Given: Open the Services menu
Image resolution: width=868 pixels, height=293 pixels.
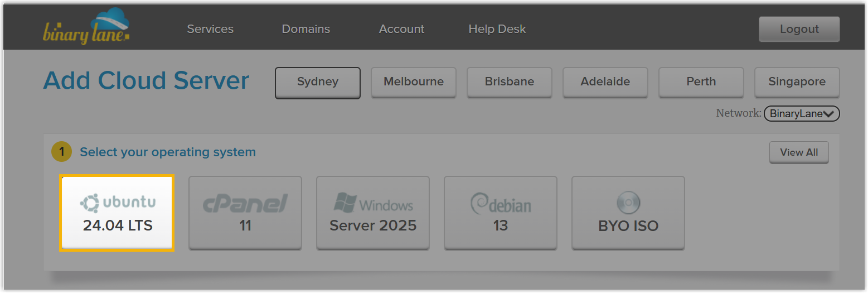Looking at the screenshot, I should 210,29.
